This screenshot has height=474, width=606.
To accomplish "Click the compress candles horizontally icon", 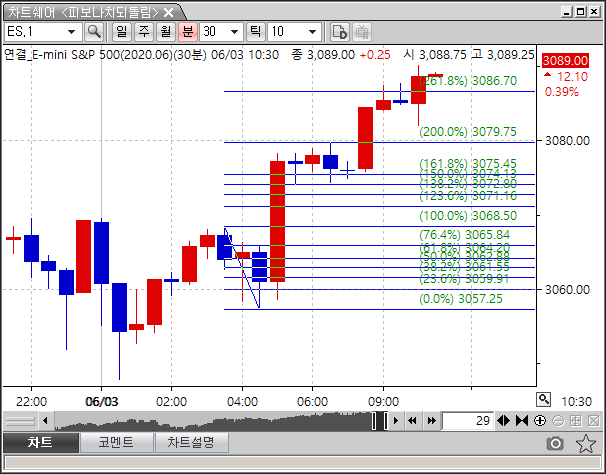I will tap(522, 421).
